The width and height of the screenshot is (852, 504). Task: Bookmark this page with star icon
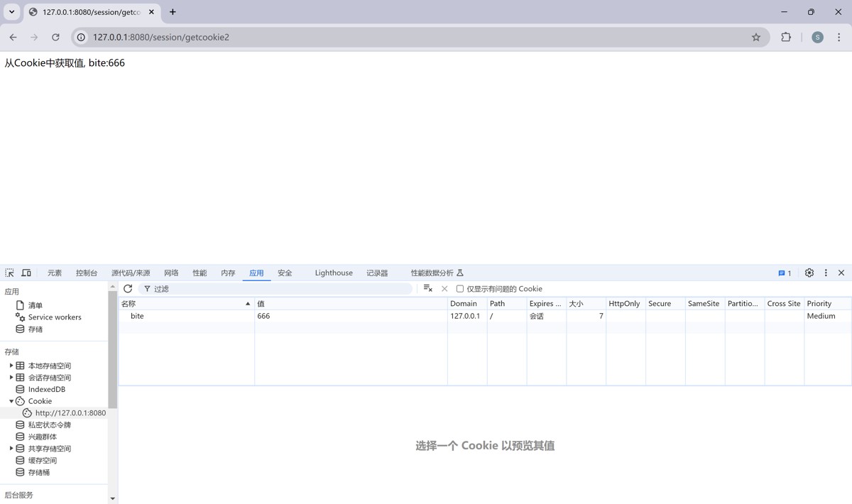pos(756,37)
